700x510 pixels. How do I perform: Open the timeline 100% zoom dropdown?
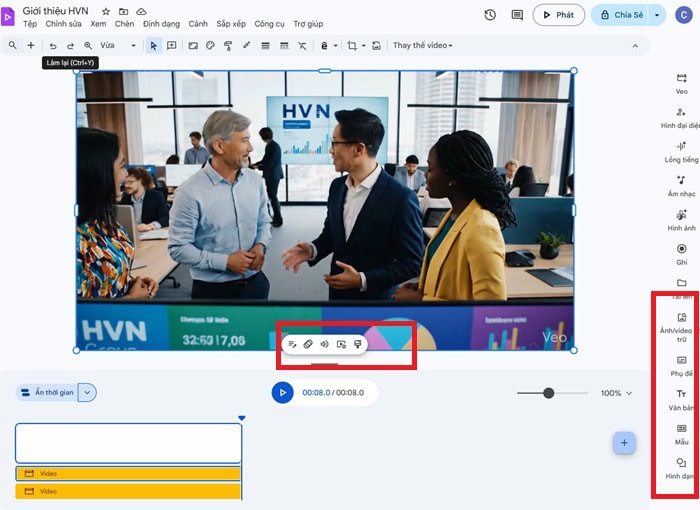coord(617,393)
